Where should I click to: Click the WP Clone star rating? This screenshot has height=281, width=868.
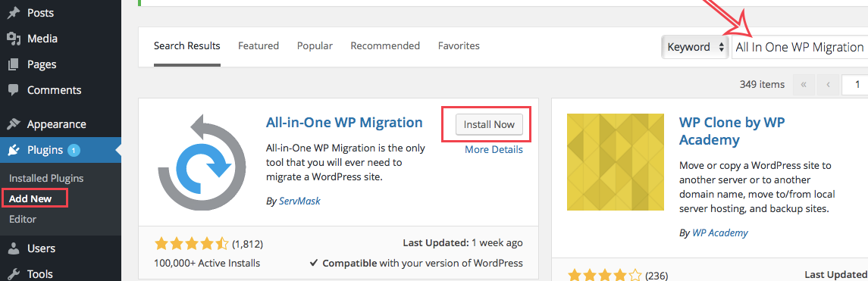click(604, 275)
